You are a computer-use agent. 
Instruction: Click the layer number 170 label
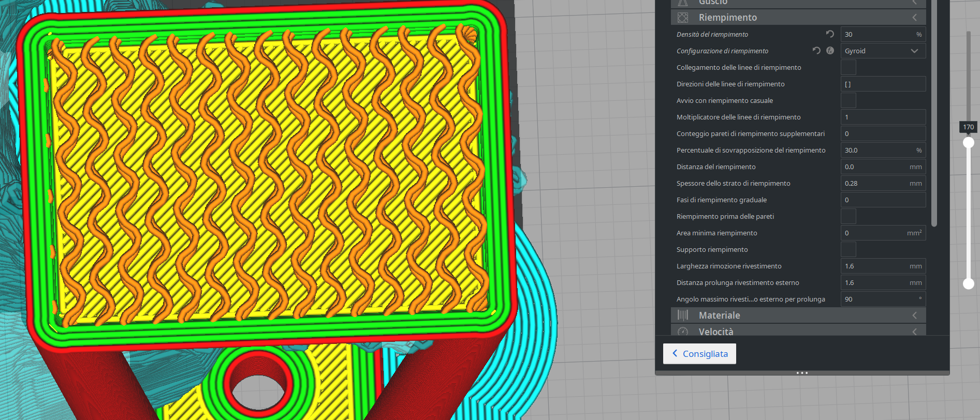point(968,127)
